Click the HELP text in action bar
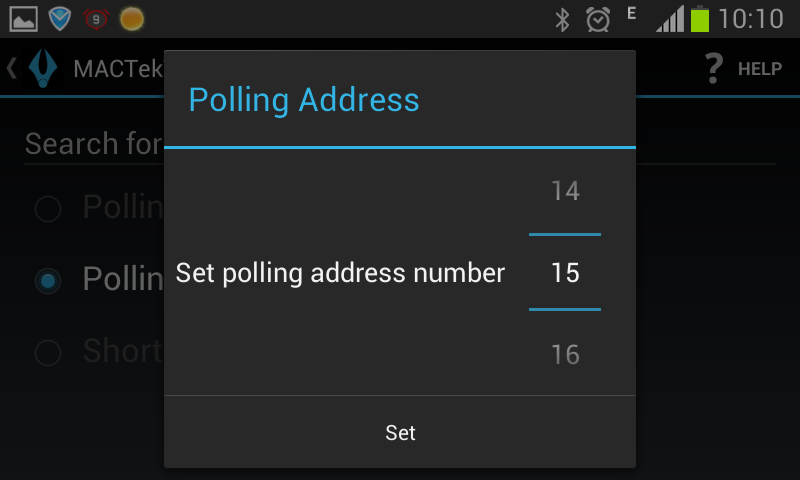Viewport: 800px width, 480px height. (759, 69)
